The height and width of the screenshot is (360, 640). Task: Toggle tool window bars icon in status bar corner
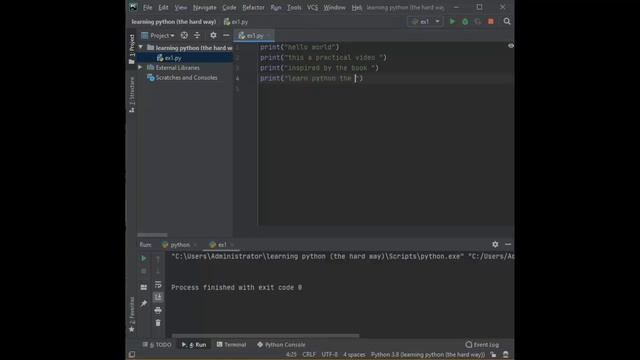point(131,355)
